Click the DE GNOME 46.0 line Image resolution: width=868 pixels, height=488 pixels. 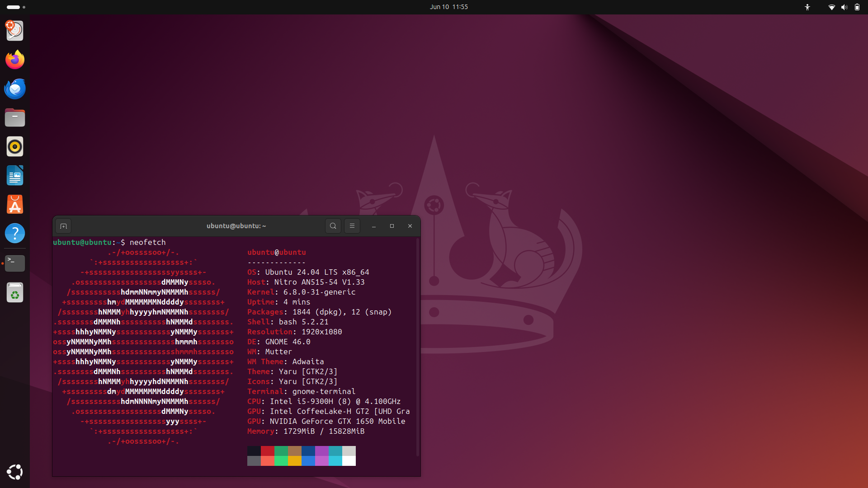coord(279,342)
